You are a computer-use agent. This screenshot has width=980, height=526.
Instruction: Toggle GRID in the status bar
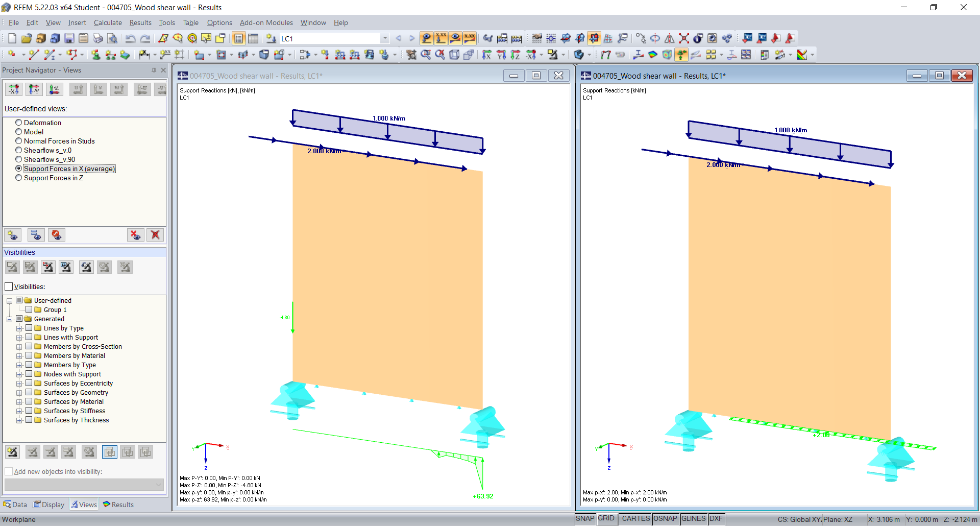[606, 519]
